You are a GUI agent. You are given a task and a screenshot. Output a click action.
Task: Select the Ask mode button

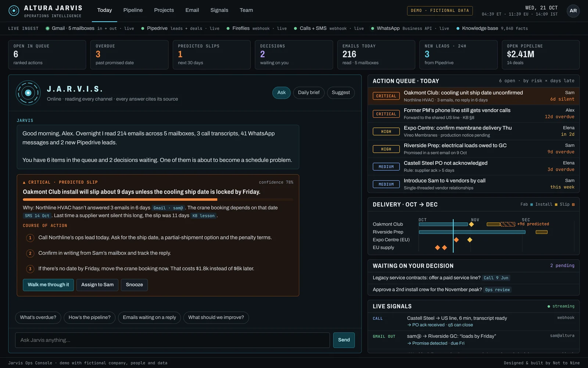tap(282, 93)
